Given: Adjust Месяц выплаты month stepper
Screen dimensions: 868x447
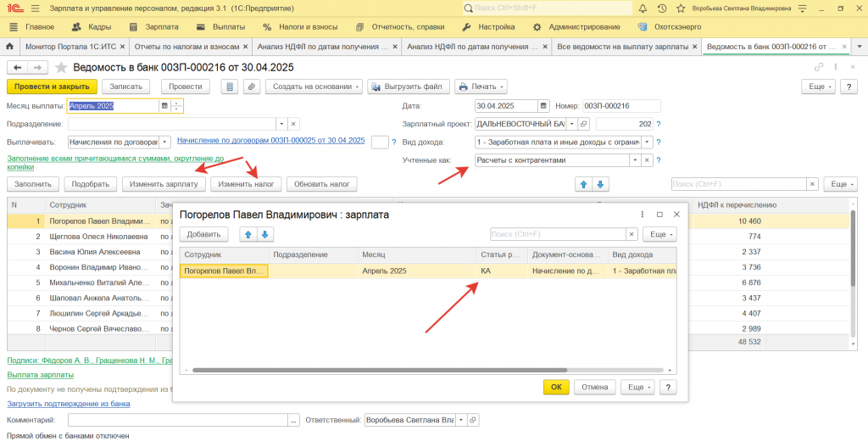Looking at the screenshot, I should pos(176,106).
